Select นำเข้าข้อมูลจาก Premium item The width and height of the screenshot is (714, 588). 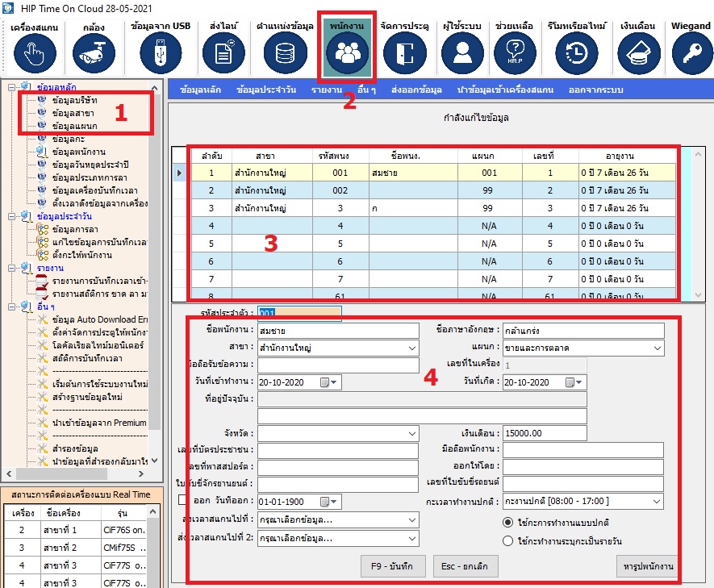coord(99,423)
